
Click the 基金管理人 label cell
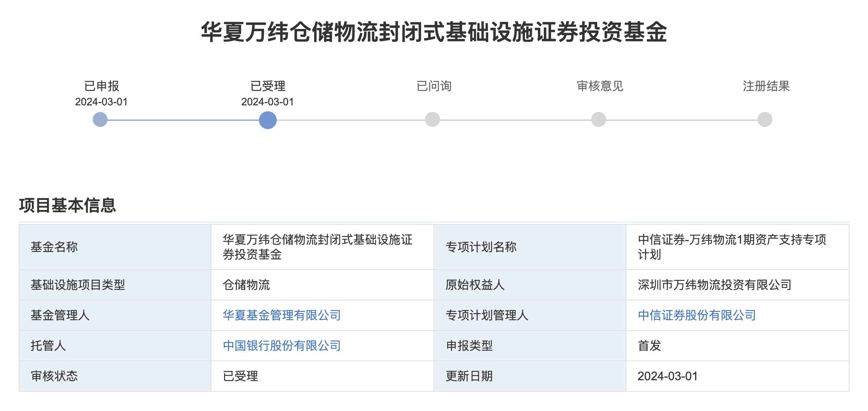click(x=115, y=315)
